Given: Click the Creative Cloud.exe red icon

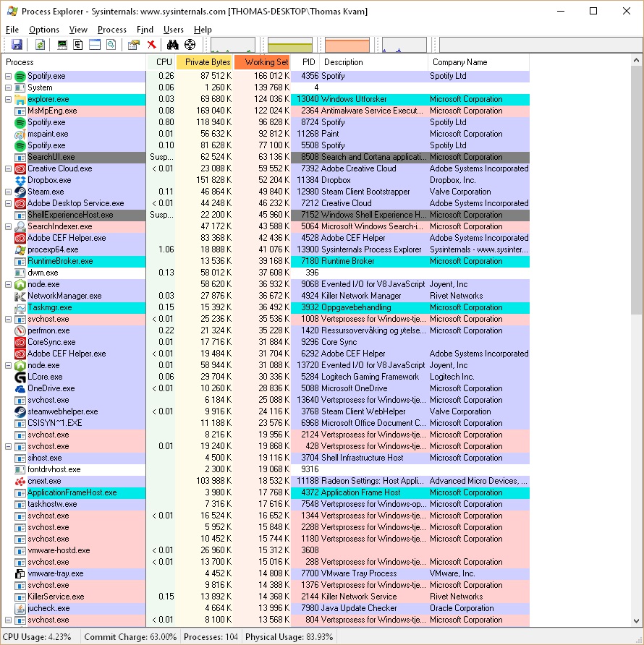Looking at the screenshot, I should tap(20, 168).
